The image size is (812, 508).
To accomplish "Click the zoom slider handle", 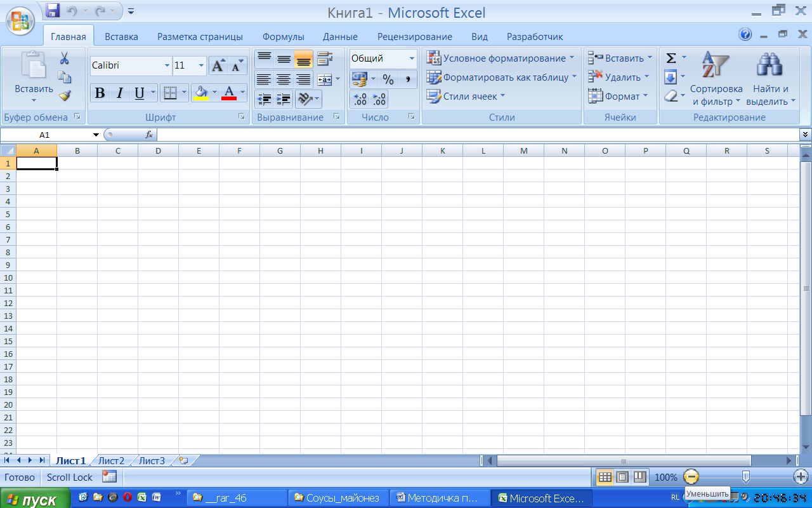I will click(x=746, y=477).
